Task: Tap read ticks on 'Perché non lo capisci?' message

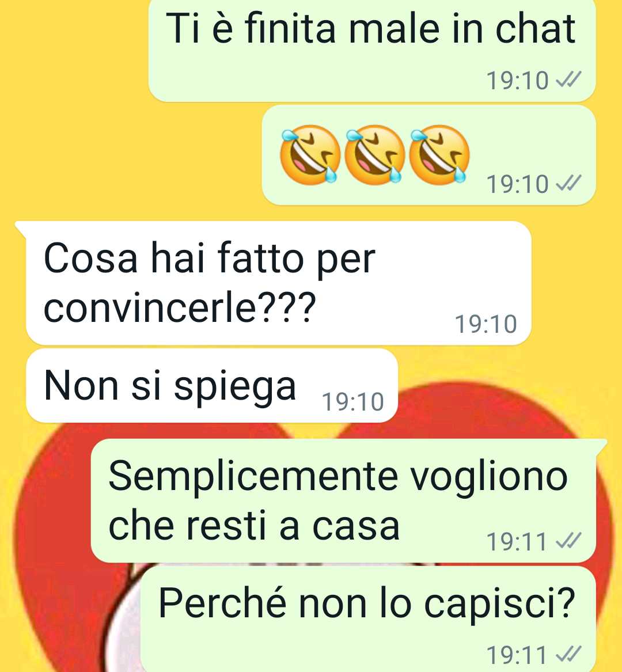Action: [568, 655]
